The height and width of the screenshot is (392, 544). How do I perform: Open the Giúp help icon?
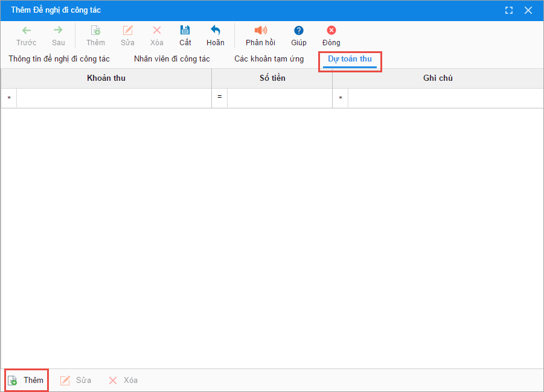tap(299, 31)
